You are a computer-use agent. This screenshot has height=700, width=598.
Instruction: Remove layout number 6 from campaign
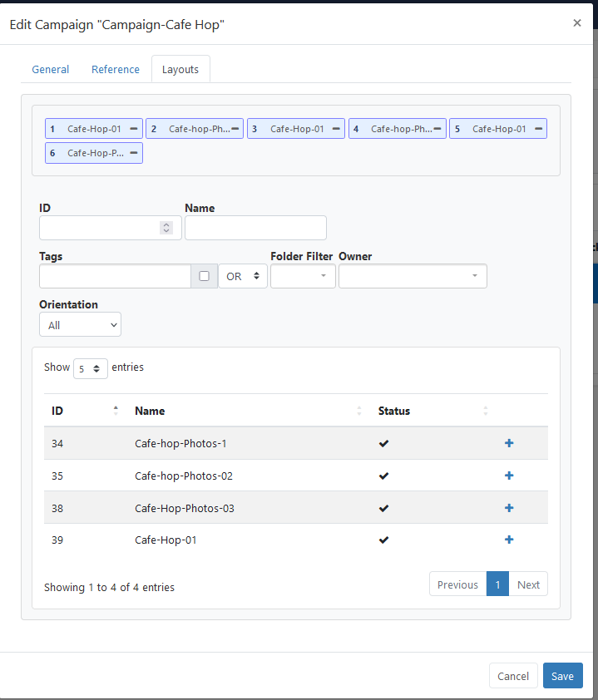(x=134, y=153)
